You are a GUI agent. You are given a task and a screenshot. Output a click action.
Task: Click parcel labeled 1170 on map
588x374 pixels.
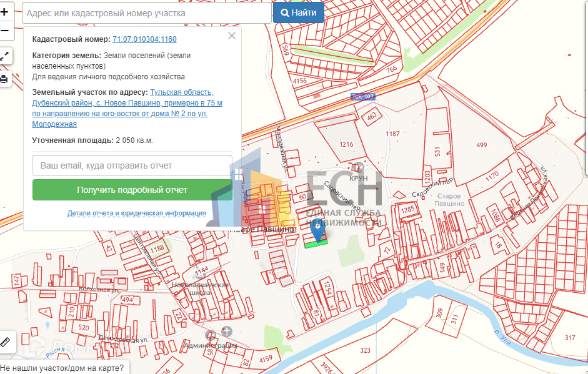[x=492, y=175]
